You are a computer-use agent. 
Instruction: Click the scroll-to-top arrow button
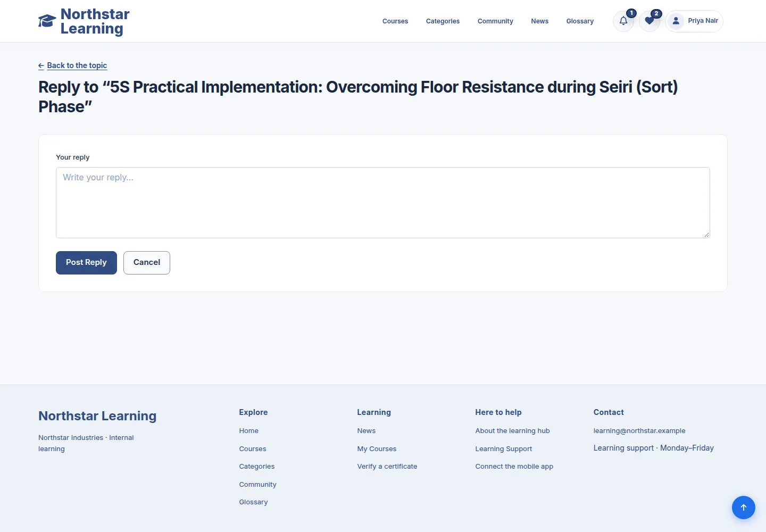pyautogui.click(x=744, y=508)
